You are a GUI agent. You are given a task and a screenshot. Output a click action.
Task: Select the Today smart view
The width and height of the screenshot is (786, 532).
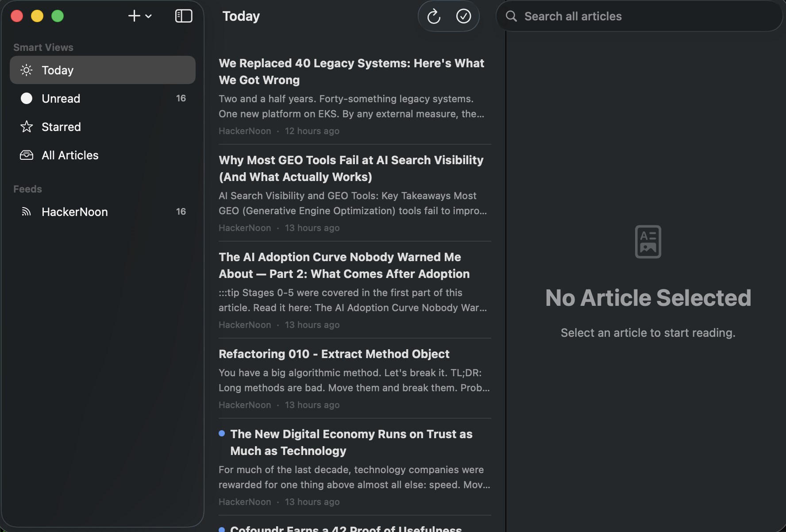point(103,70)
